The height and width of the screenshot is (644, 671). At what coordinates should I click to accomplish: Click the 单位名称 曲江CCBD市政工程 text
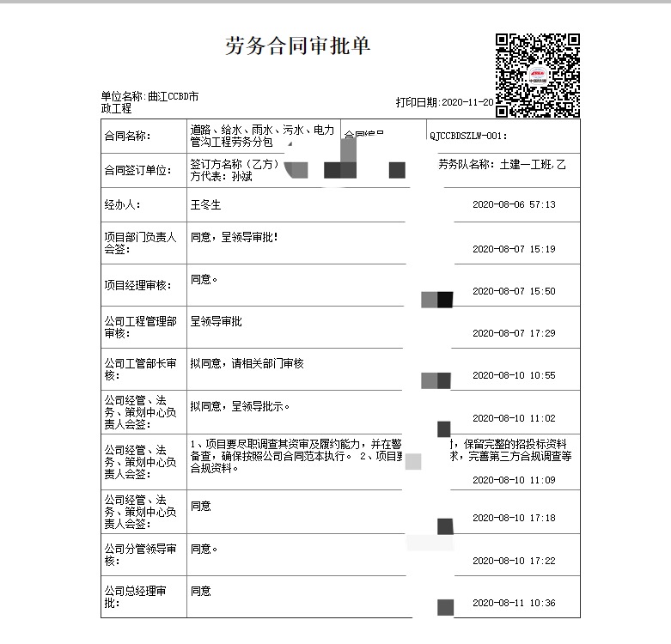click(x=149, y=102)
